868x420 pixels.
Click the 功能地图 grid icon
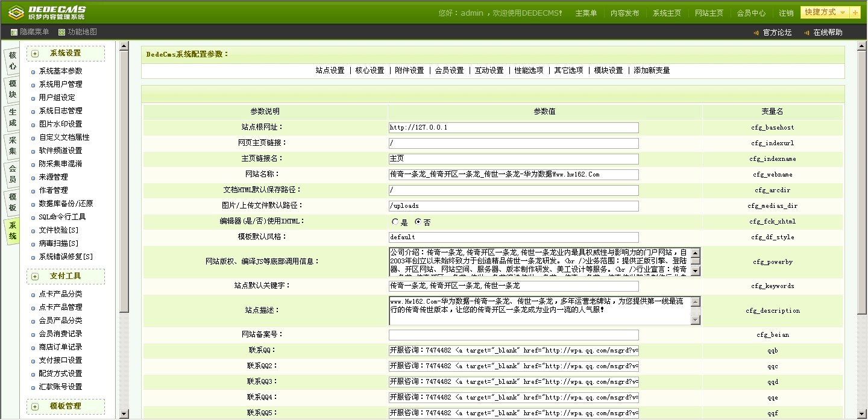[x=62, y=32]
